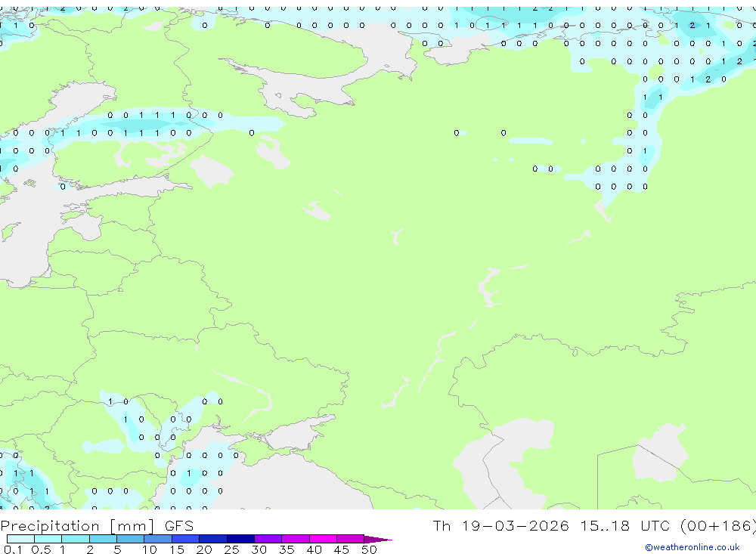Select the 25–30 mm navy legend swatch
The image size is (756, 554).
click(240, 539)
